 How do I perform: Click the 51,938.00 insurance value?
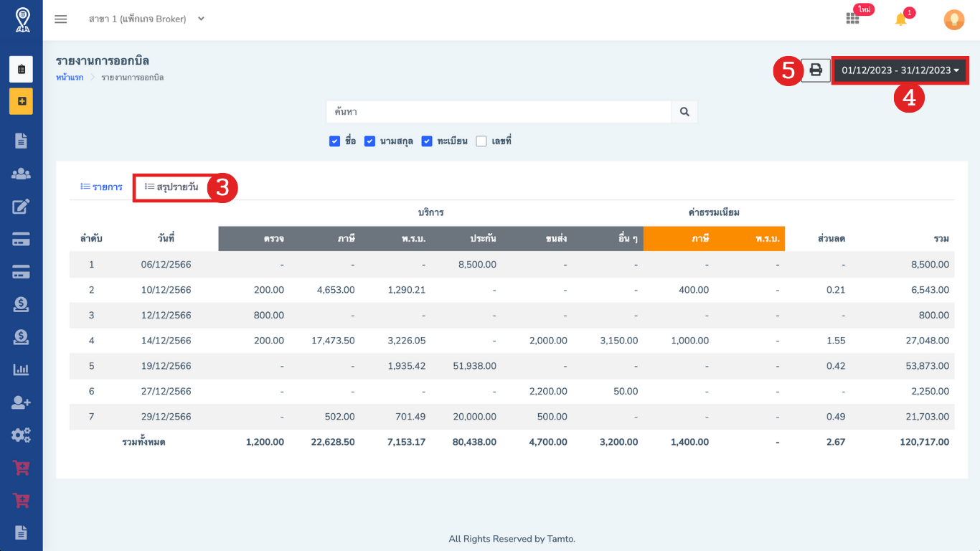pyautogui.click(x=474, y=366)
